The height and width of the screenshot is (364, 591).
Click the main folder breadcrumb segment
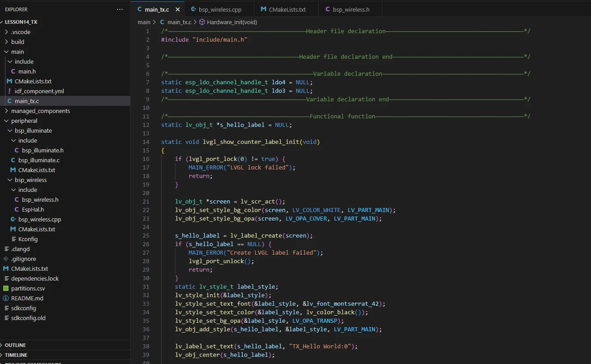tap(144, 22)
